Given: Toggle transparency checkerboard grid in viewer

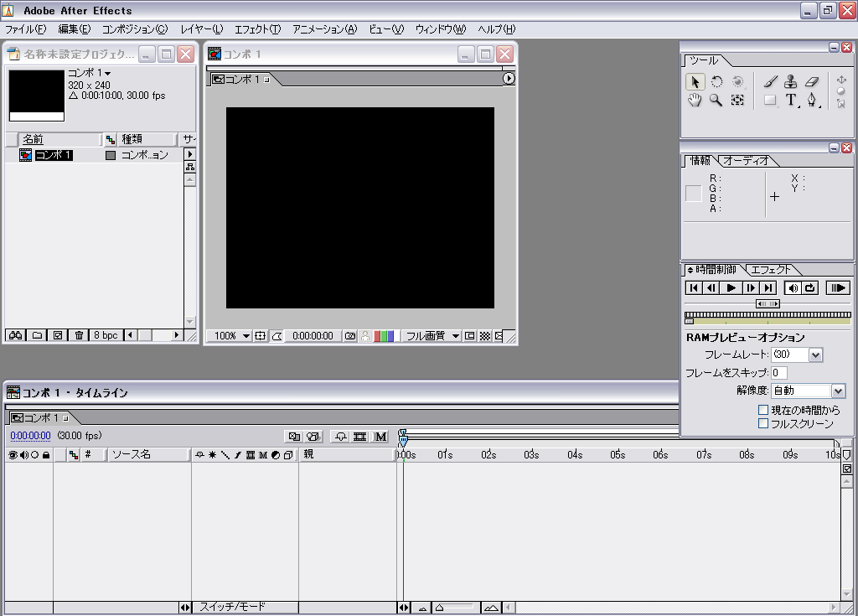Looking at the screenshot, I should point(485,335).
